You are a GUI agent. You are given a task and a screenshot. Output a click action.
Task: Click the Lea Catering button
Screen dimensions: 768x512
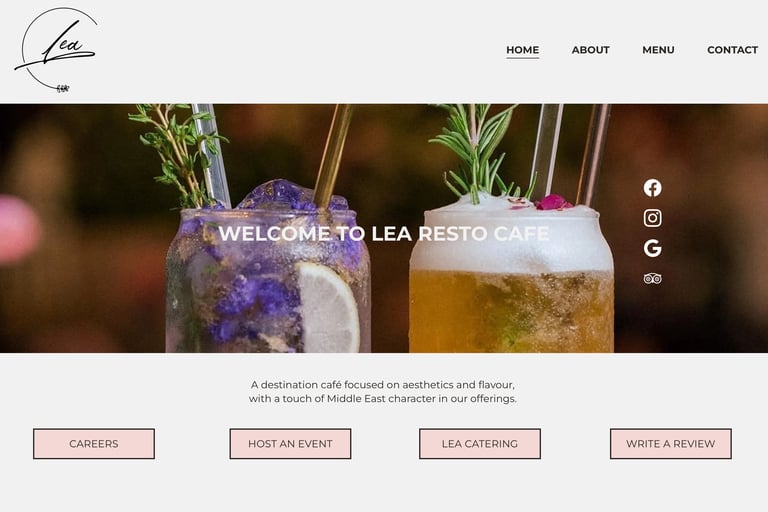pyautogui.click(x=480, y=444)
